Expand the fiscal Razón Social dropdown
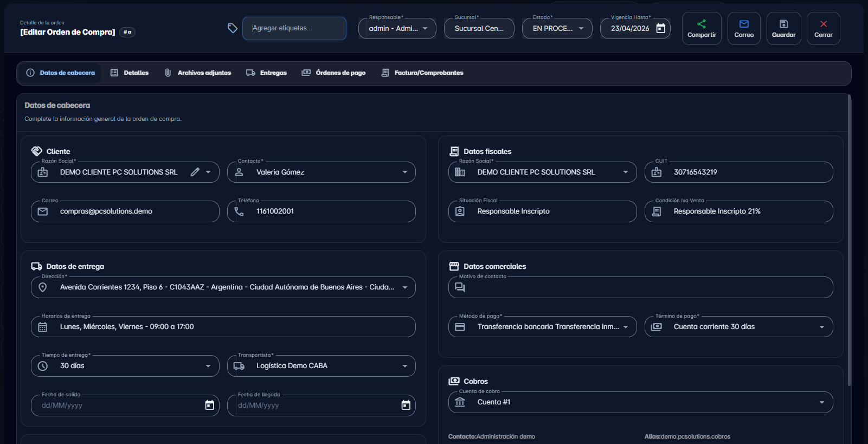The width and height of the screenshot is (868, 444). (626, 172)
